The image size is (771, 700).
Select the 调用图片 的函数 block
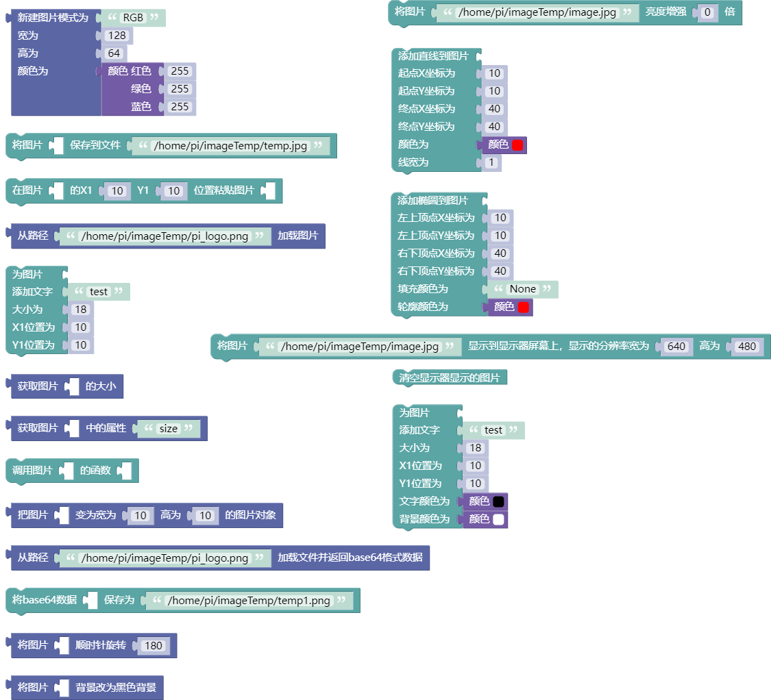[x=72, y=471]
